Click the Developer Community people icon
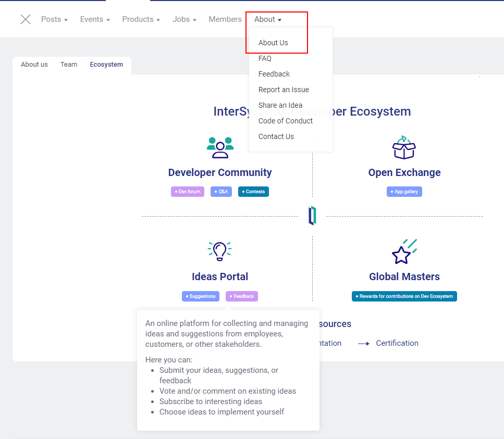The height and width of the screenshot is (439, 504). click(x=220, y=148)
